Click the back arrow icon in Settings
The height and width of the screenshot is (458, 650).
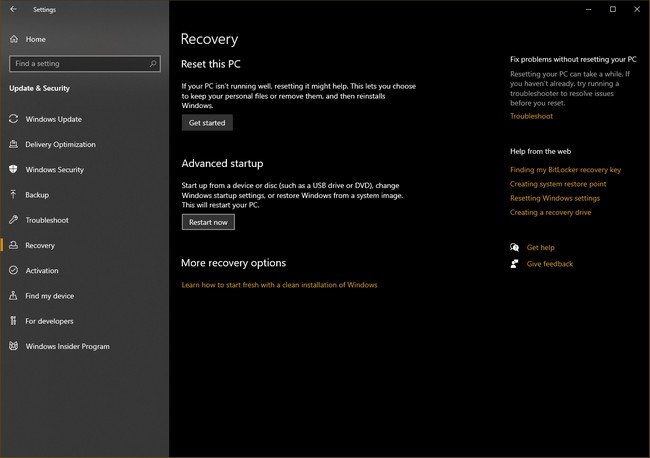pyautogui.click(x=13, y=9)
